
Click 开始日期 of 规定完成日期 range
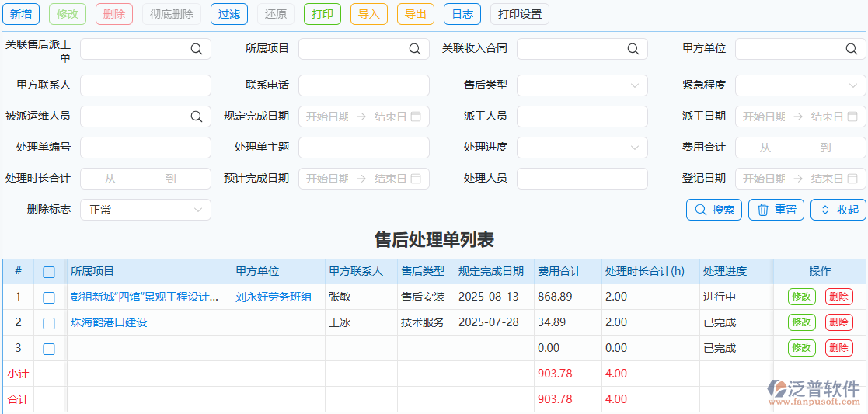(327, 117)
